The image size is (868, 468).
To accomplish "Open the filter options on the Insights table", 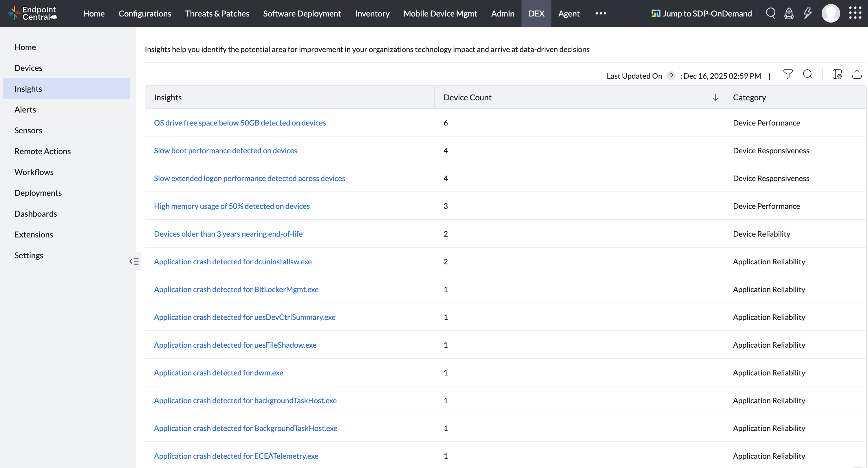I will coord(788,74).
